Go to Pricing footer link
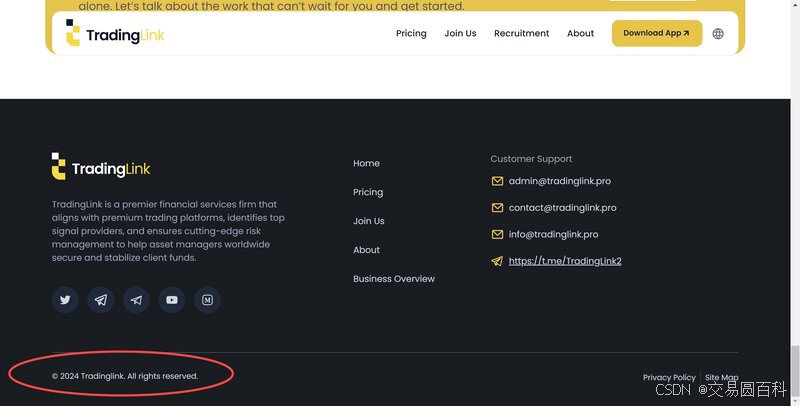The image size is (800, 406). (368, 192)
